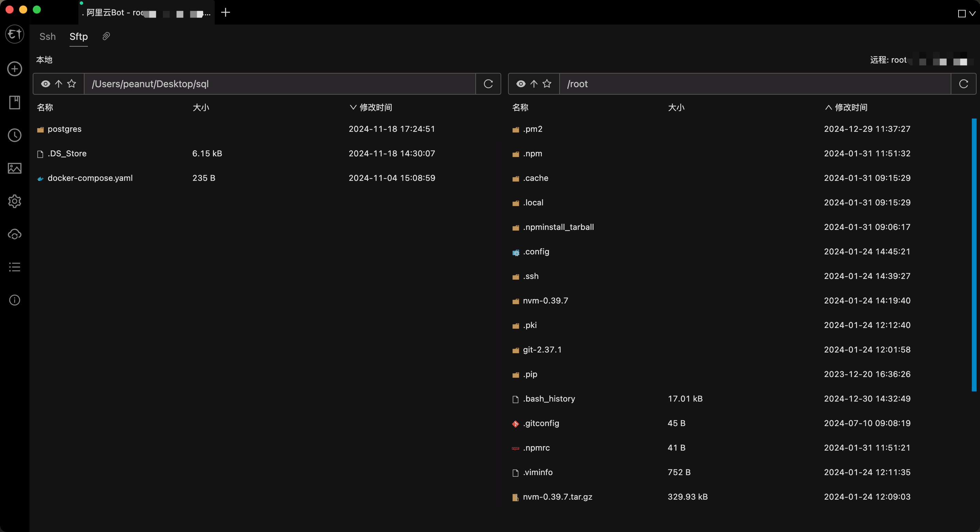Screen dimensions: 980x532
Task: Open a new tab with plus button
Action: pos(226,13)
